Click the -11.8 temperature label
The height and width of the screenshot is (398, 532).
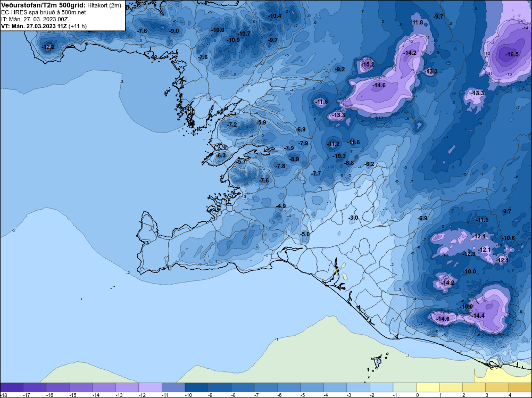click(x=417, y=22)
